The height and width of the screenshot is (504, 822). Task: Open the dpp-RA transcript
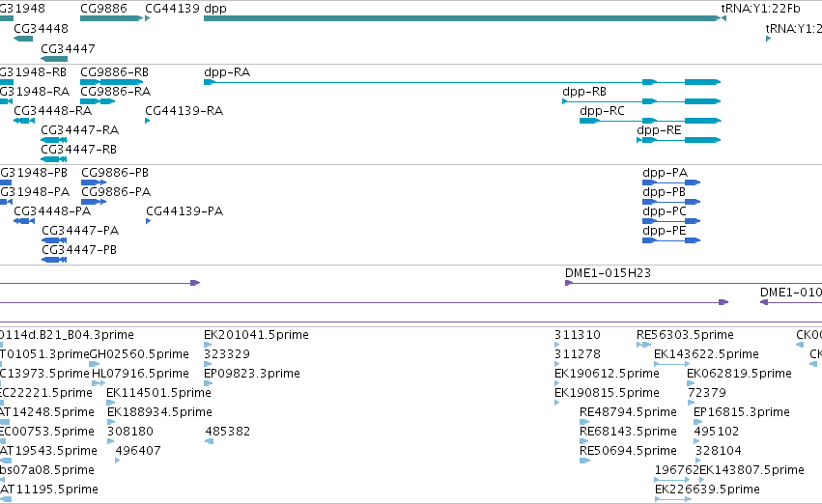[463, 82]
